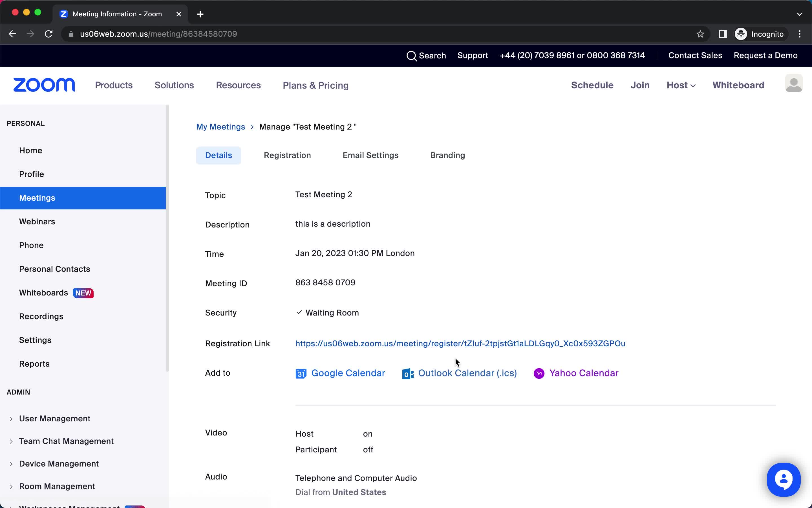812x508 pixels.
Task: Click the My Meetings breadcrumb
Action: 220,127
